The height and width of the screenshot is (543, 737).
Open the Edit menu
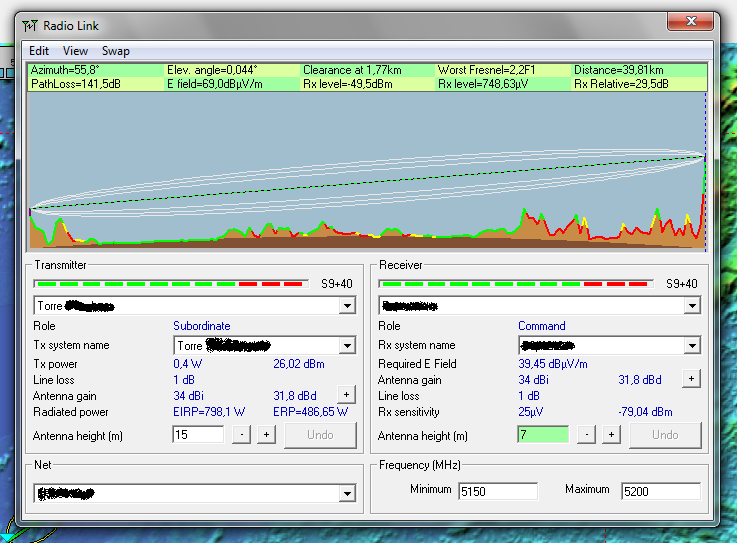pyautogui.click(x=39, y=51)
